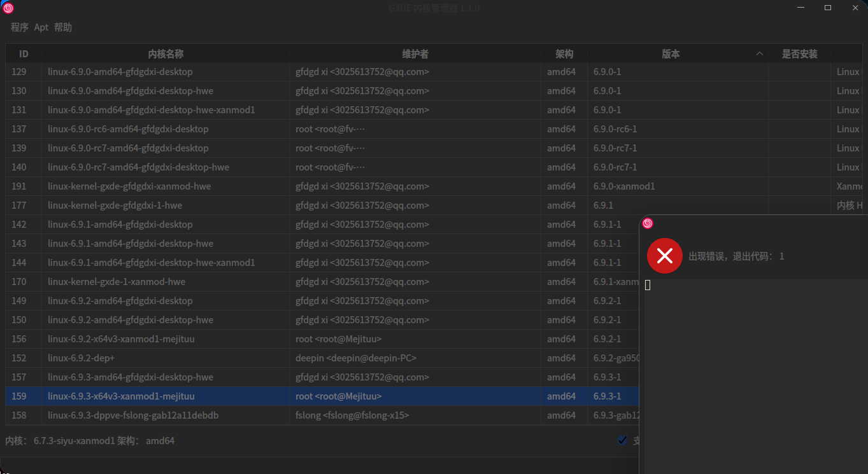Screen dimensions: 868x474
Task: Sort by the 架构 column header
Action: (564, 54)
